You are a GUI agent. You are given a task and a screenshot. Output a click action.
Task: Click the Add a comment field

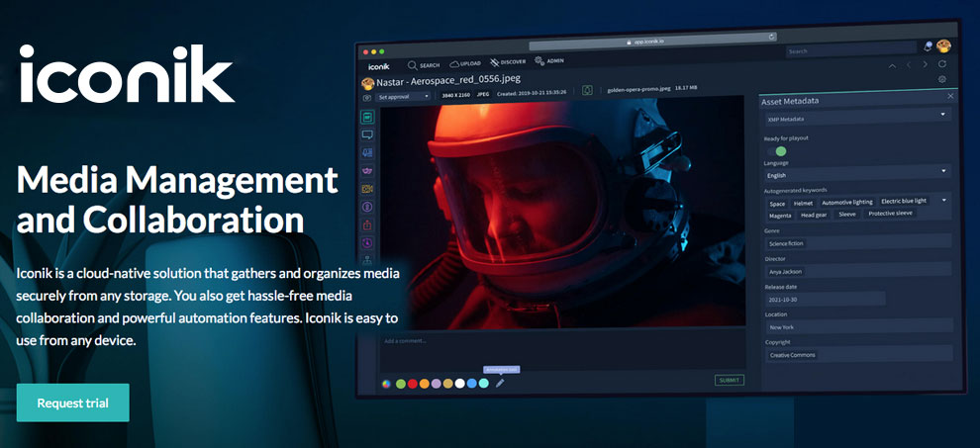pos(544,341)
